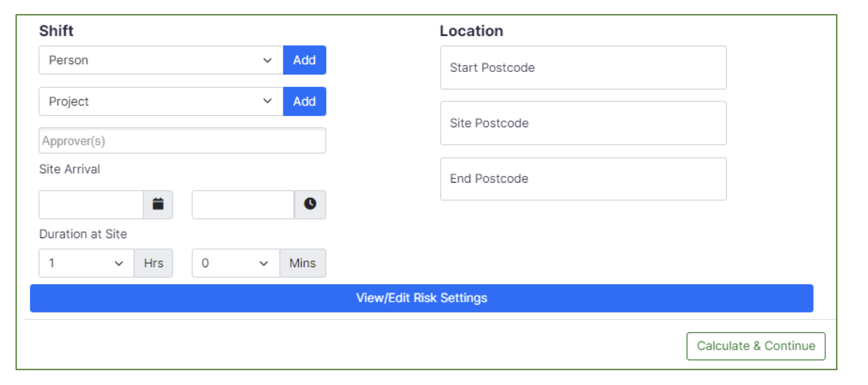Click into the End Postcode field
Screen dimensions: 868x385
[583, 179]
